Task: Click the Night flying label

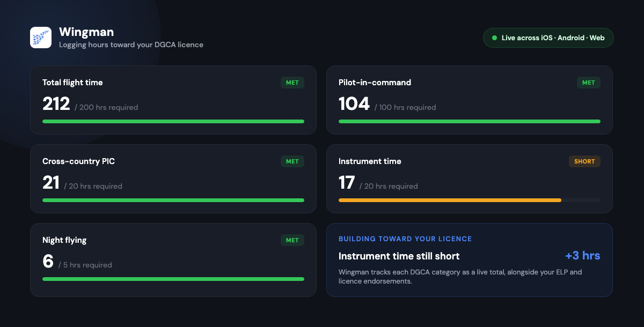Action: tap(64, 240)
